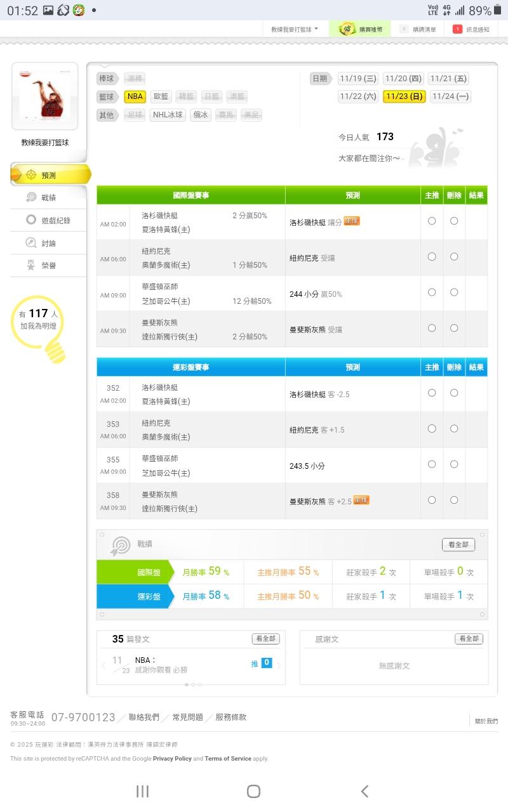Select the 歐籃 league tab
Viewport: 508px width, 812px height.
(161, 96)
